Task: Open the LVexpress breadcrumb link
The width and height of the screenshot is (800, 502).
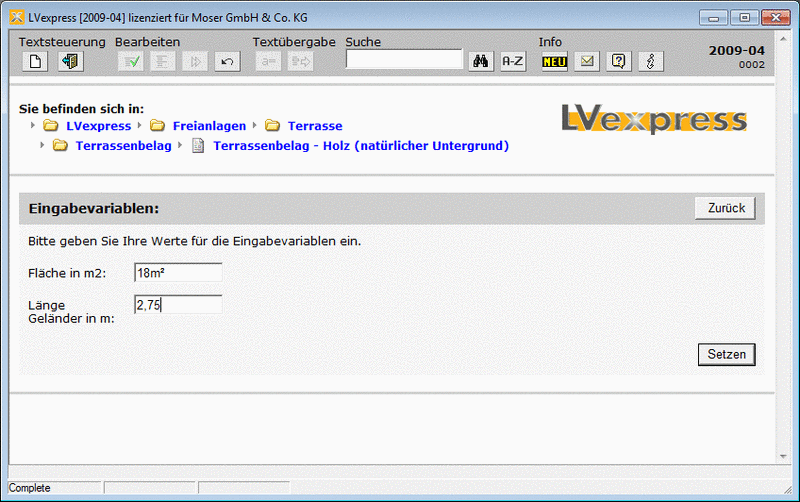Action: pos(98,126)
